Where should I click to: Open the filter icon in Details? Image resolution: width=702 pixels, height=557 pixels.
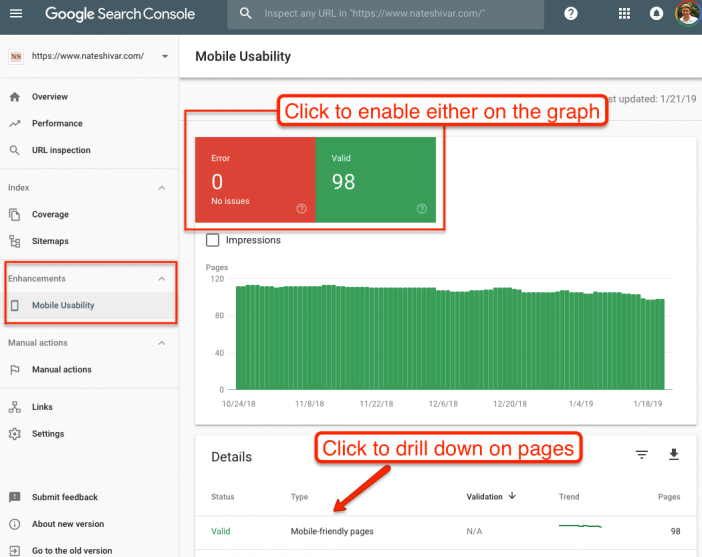642,455
